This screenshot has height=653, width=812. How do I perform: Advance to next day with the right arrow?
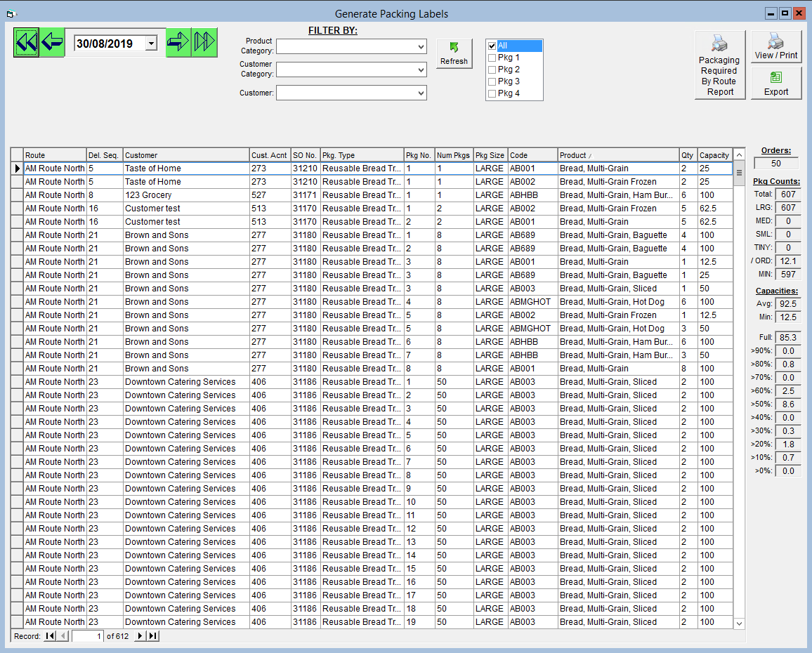tap(178, 42)
